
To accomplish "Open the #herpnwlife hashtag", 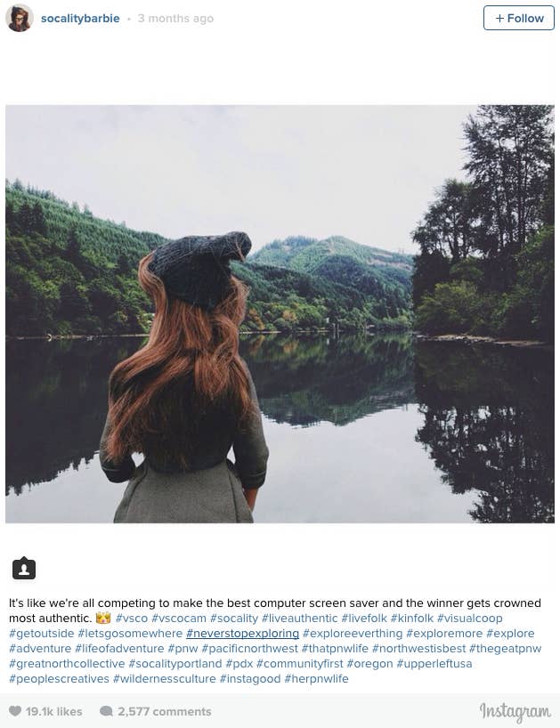I will [x=316, y=678].
